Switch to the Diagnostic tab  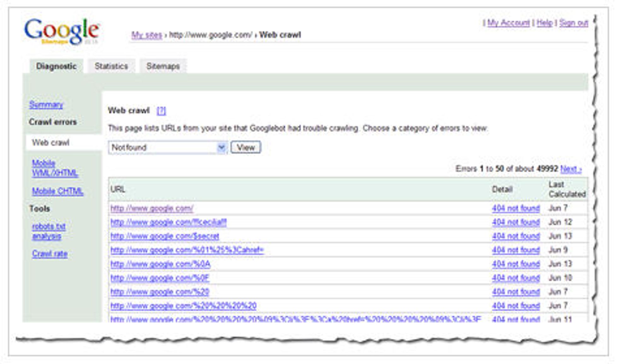tap(56, 66)
